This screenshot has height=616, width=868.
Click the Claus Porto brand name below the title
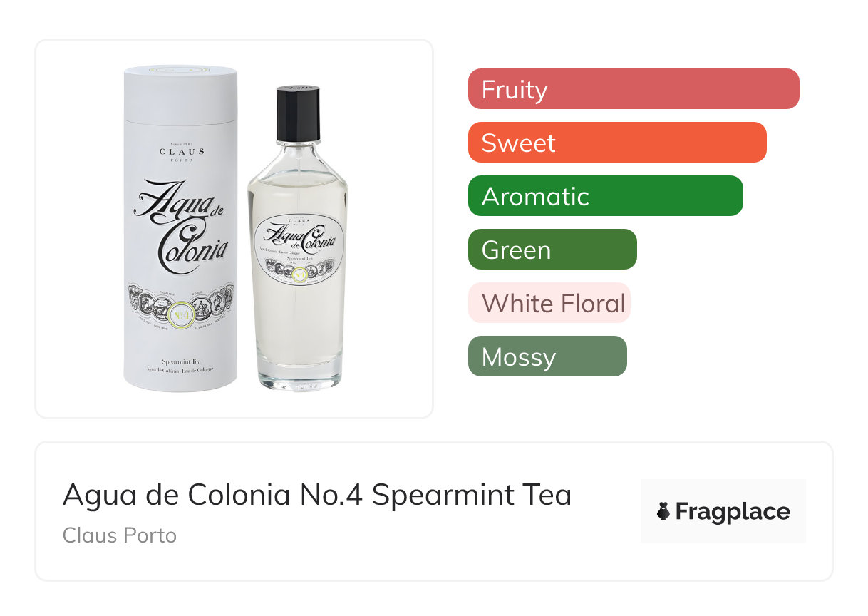[x=119, y=535]
